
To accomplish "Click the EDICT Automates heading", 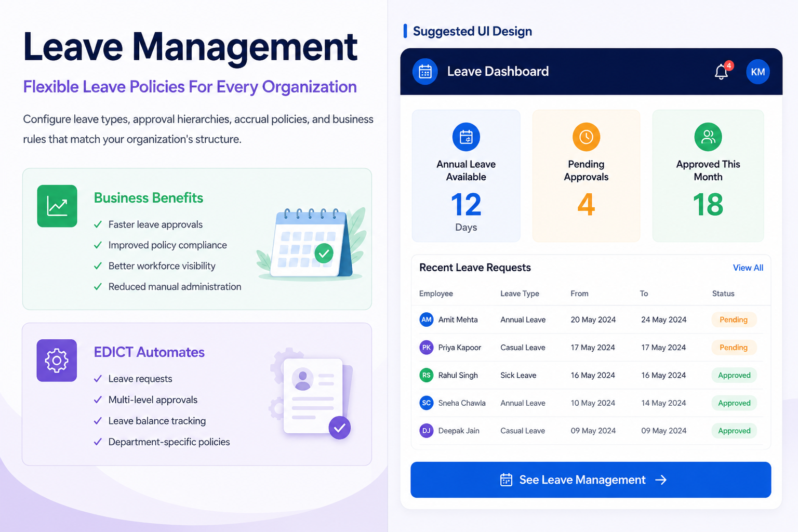I will coord(149,352).
